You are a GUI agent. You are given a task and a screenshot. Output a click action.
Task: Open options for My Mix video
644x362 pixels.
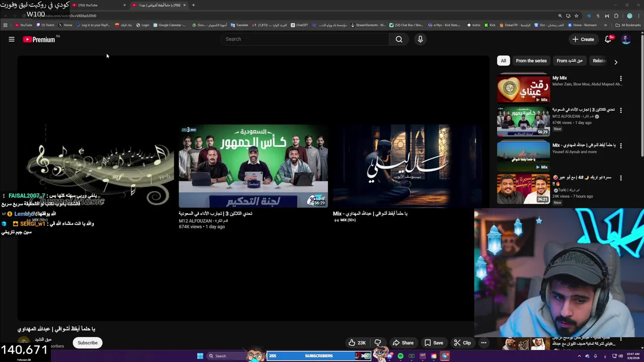[621, 78]
